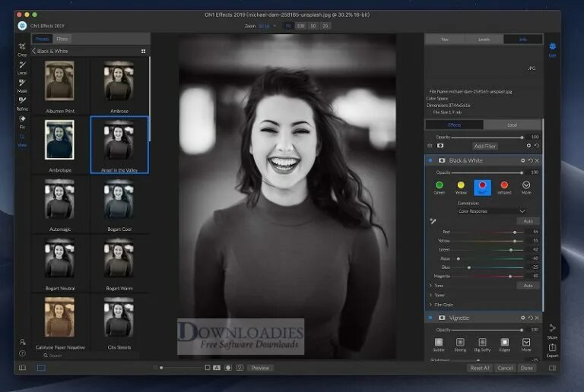Open More Vignette styles
Viewport: 584px width, 392px height.
pos(526,344)
